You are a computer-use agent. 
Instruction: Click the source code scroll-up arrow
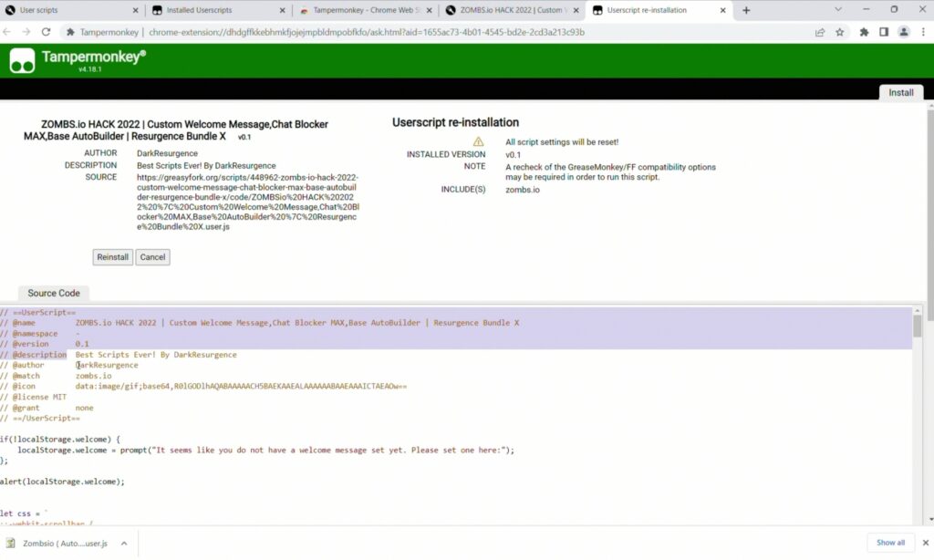tap(917, 311)
